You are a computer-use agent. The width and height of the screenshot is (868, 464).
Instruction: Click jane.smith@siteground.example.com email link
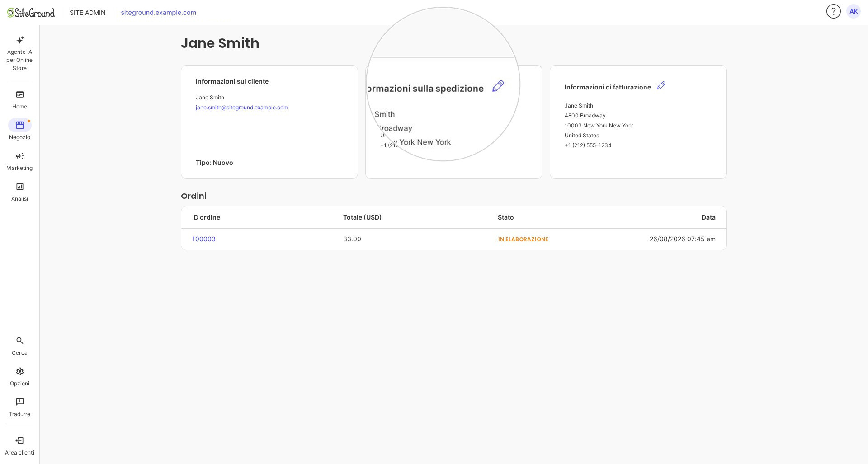(241, 108)
